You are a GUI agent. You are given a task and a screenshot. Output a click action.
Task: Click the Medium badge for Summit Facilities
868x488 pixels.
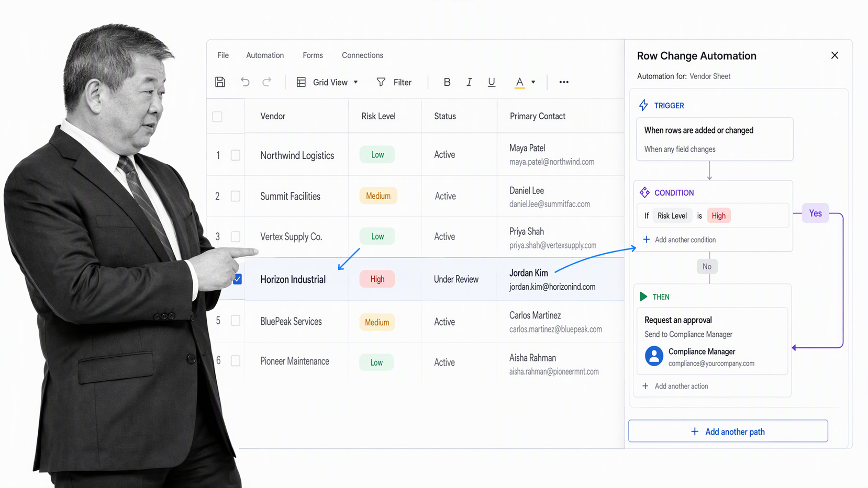378,196
